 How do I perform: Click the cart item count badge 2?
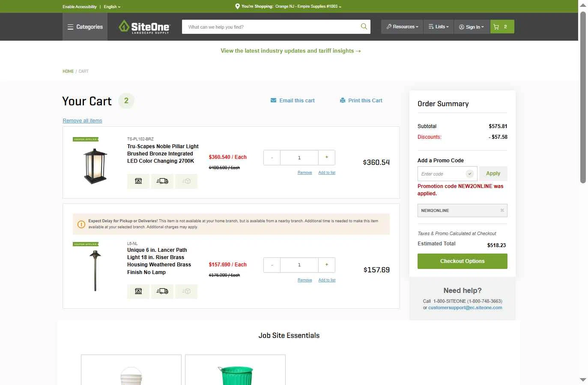tap(126, 101)
